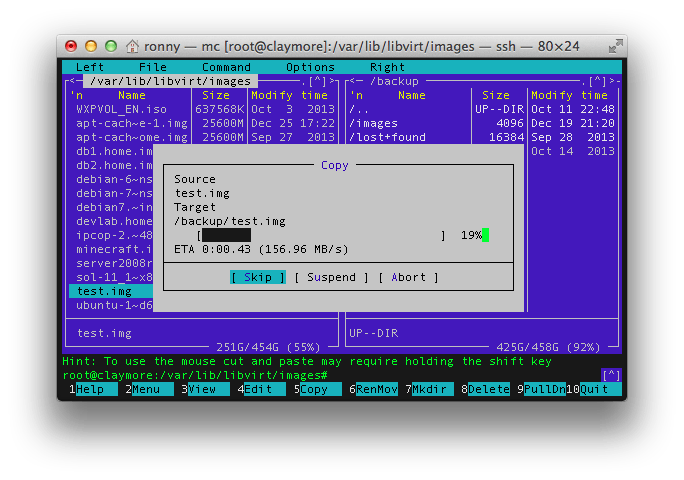The height and width of the screenshot is (480, 684).
Task: Click the 6RenMov function key
Action: 373,389
